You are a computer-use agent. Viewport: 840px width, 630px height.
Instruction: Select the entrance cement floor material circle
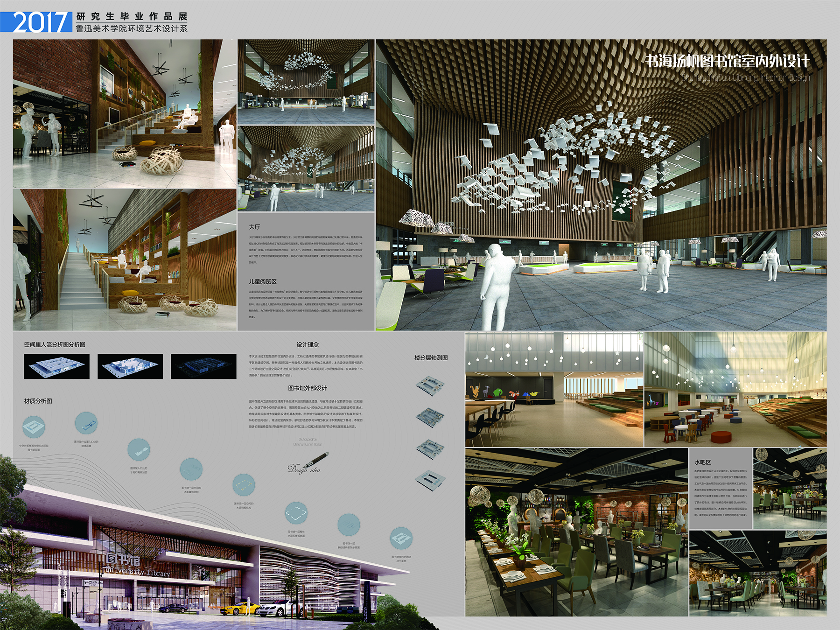click(x=139, y=450)
